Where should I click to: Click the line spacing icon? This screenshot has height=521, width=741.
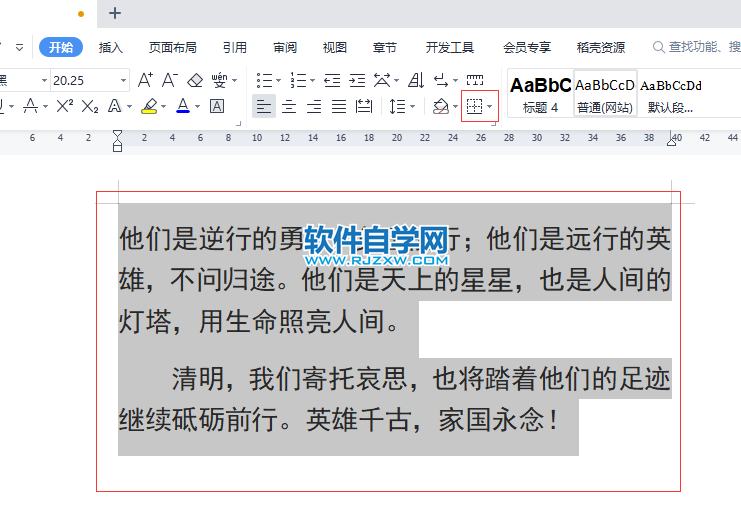click(397, 106)
